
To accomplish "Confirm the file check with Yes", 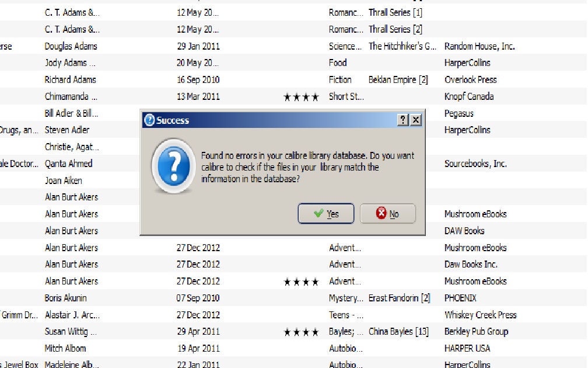I will coord(326,214).
